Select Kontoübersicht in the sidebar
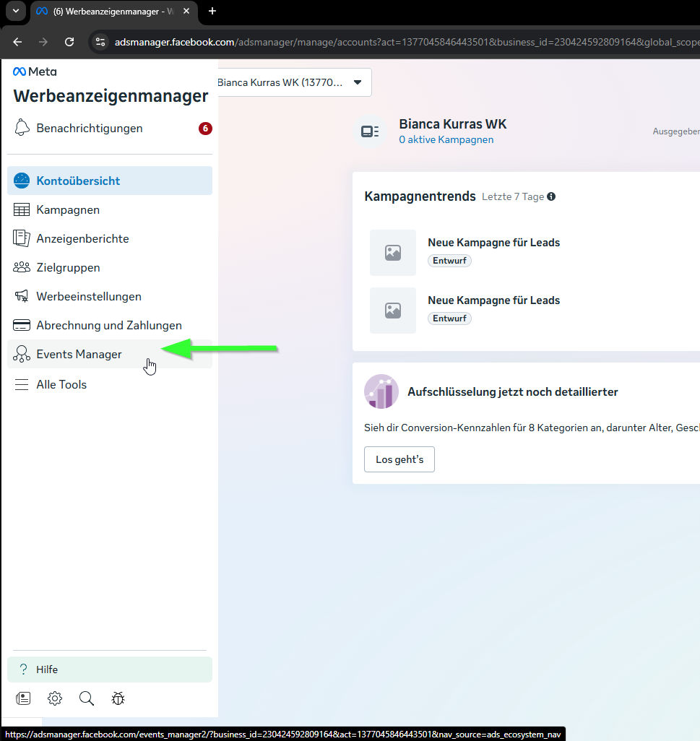 [110, 181]
